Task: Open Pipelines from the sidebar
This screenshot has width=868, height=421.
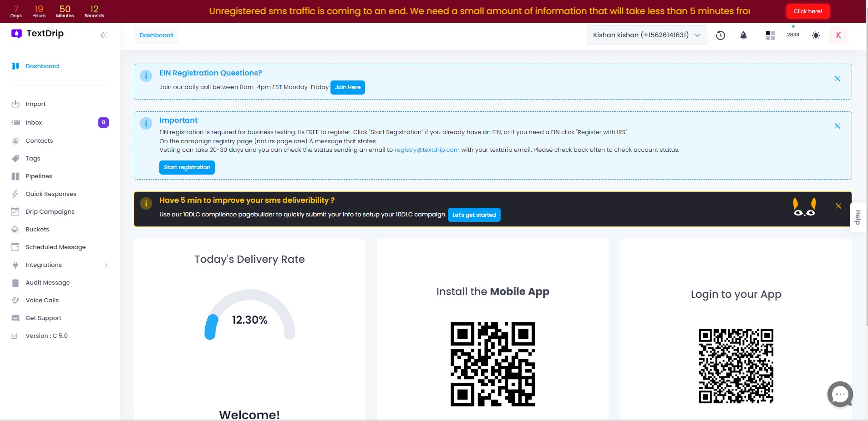Action: click(39, 176)
